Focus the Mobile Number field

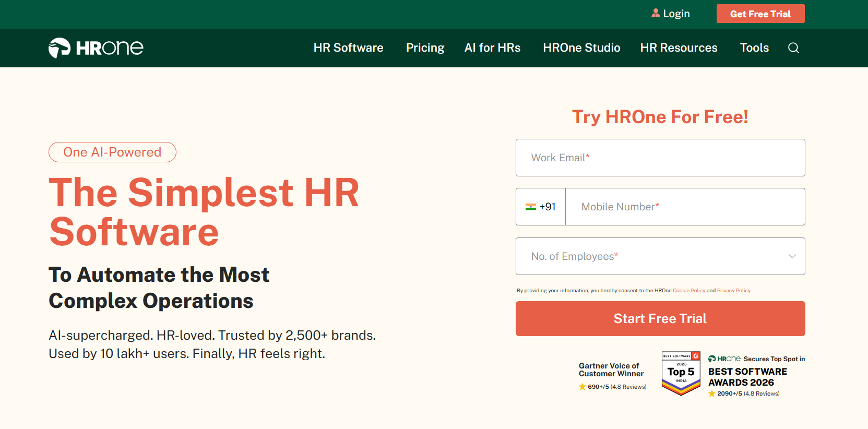point(685,207)
